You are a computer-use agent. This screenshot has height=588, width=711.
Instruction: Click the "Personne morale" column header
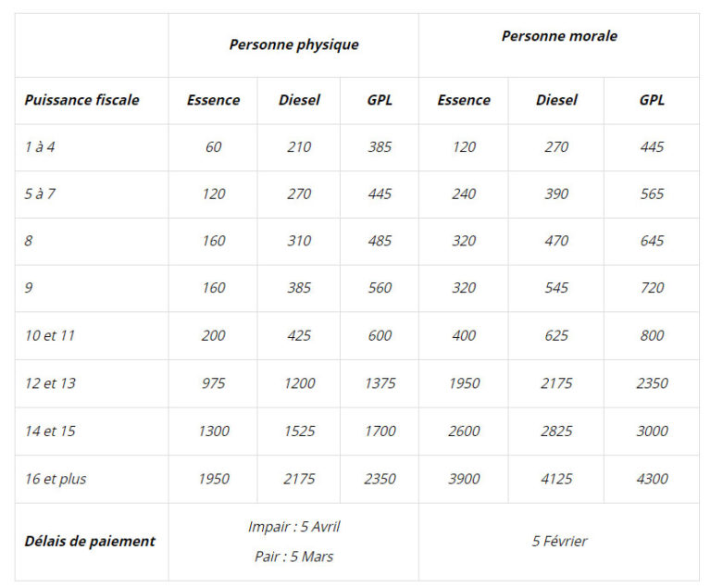click(x=559, y=36)
